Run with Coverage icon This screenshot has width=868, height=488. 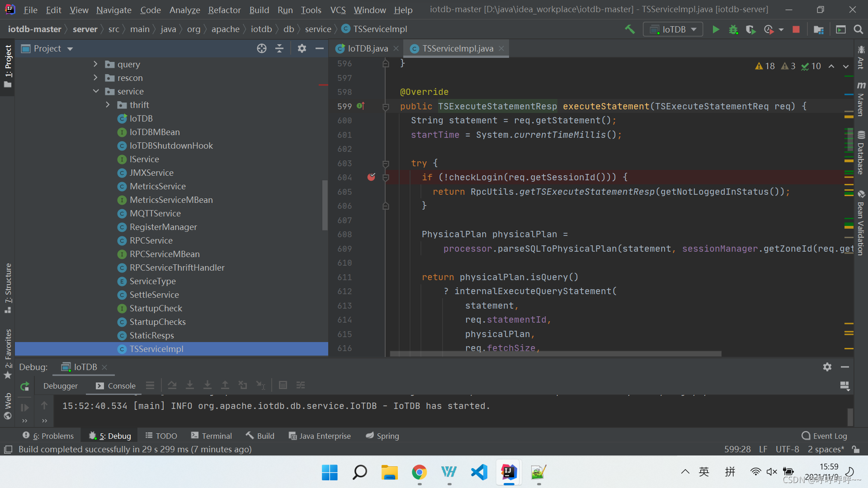pyautogui.click(x=750, y=29)
